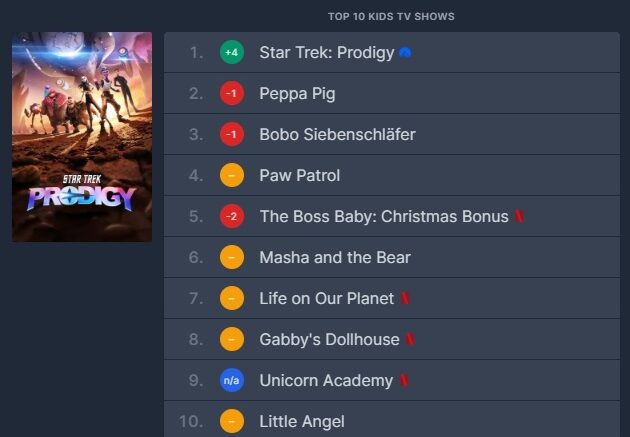
Task: Click the orange badge beside Little Angel
Action: pyautogui.click(x=232, y=421)
